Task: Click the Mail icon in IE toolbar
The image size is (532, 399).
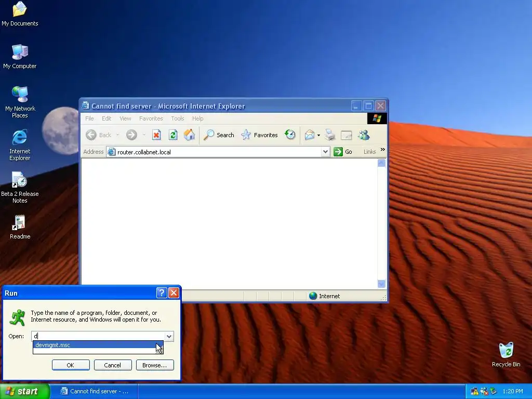Action: 310,135
